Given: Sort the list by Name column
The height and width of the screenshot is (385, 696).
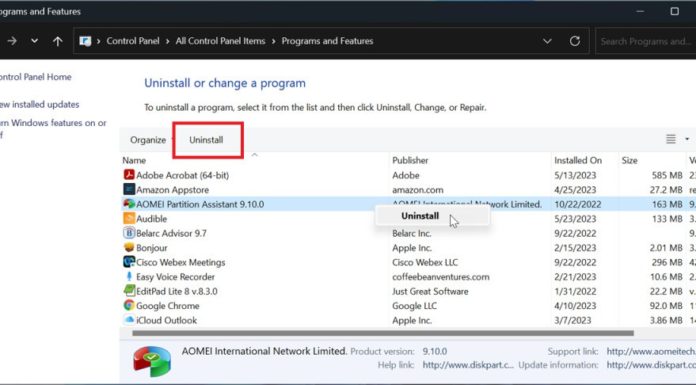Looking at the screenshot, I should 134,160.
